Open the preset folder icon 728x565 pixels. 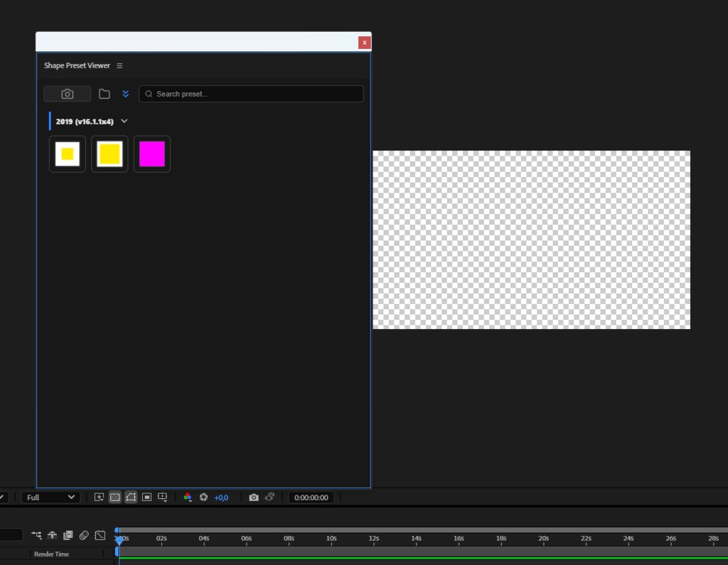coord(105,94)
